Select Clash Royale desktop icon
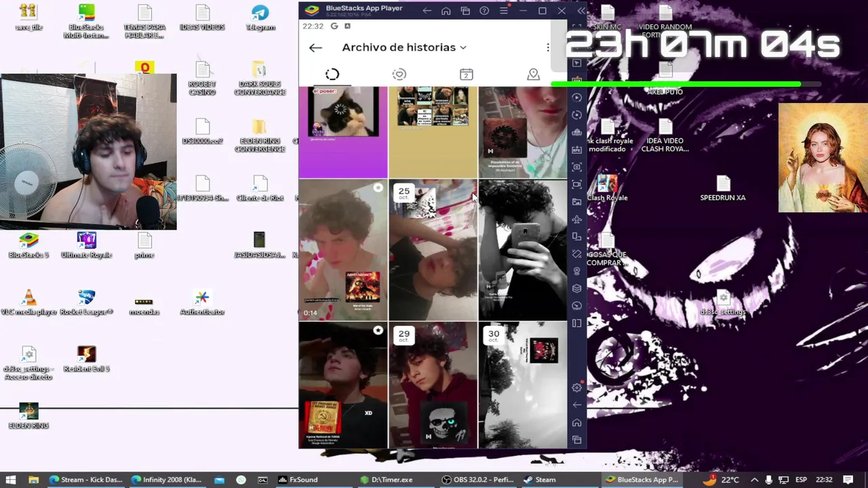The image size is (868, 488). [607, 188]
